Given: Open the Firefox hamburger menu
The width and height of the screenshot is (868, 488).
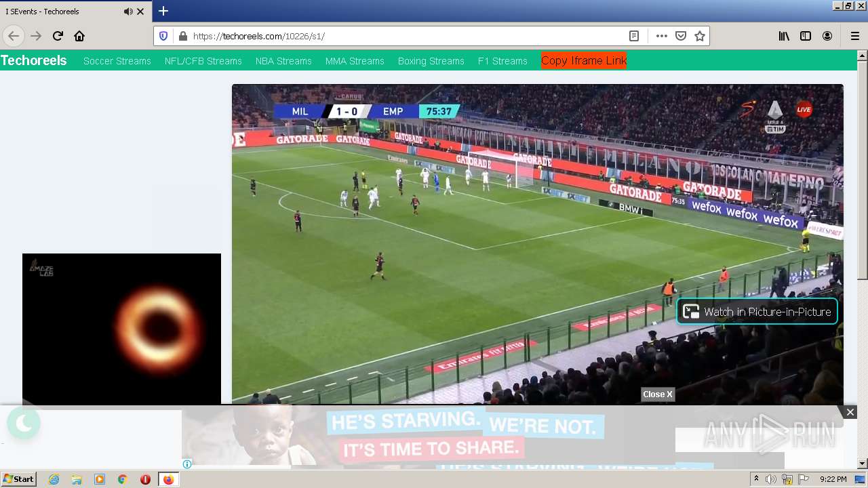Looking at the screenshot, I should pyautogui.click(x=854, y=36).
